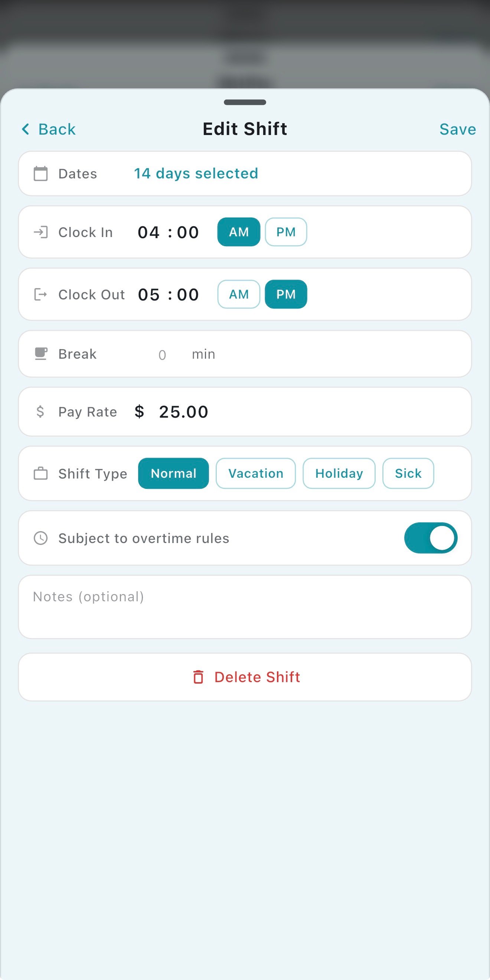Click the calendar icon beside Dates
This screenshot has width=490, height=980.
(x=41, y=174)
